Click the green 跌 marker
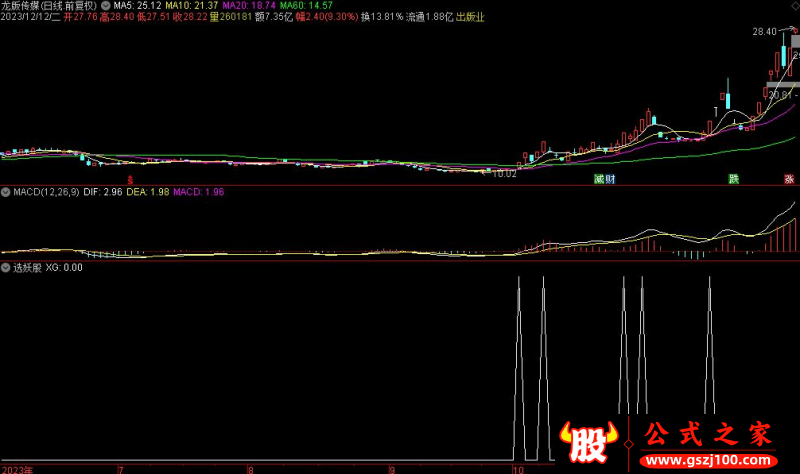This screenshot has width=800, height=474. (x=734, y=179)
